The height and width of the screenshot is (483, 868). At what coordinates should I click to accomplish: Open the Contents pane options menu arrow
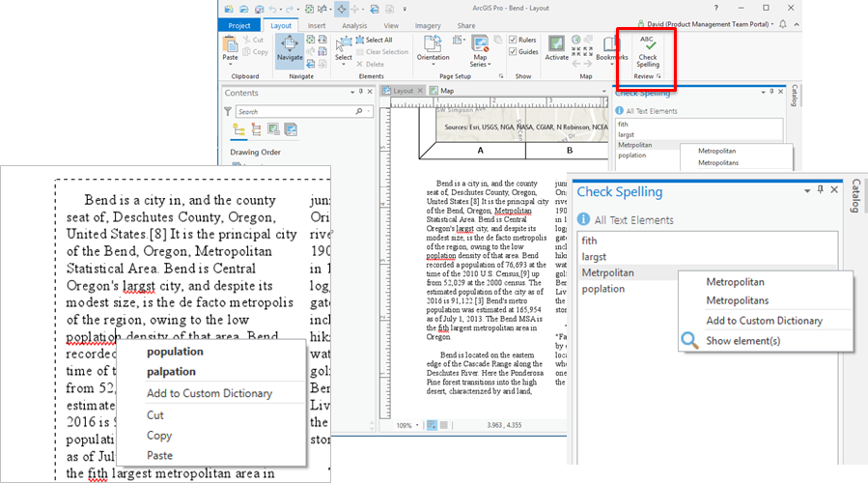point(352,92)
